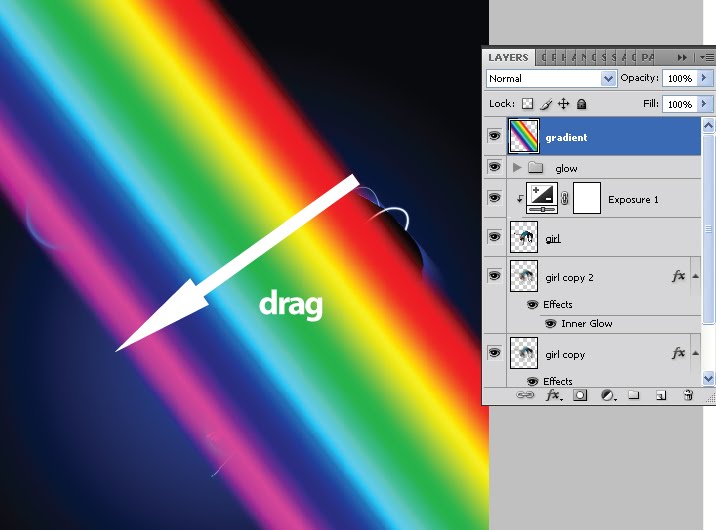
Task: Create a new group with the folder icon
Action: point(633,394)
